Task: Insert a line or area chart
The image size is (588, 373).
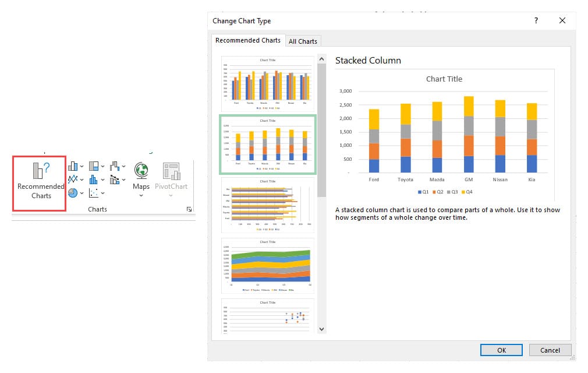Action: click(x=73, y=180)
